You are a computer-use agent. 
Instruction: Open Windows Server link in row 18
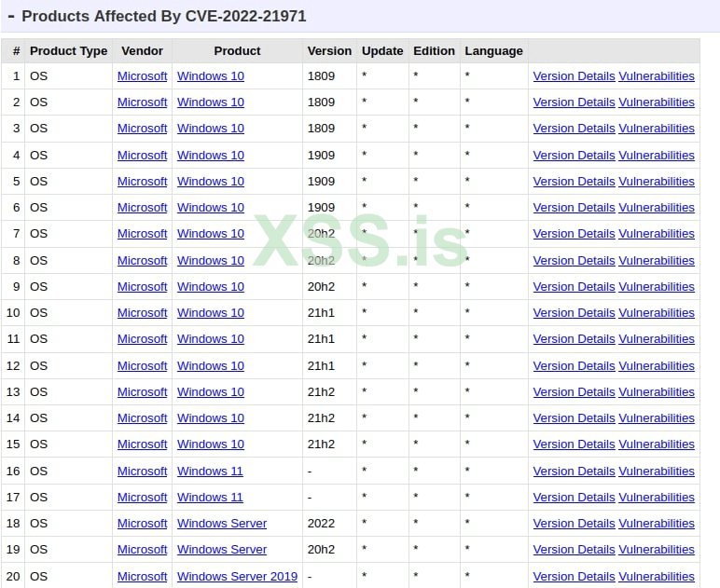coord(222,524)
